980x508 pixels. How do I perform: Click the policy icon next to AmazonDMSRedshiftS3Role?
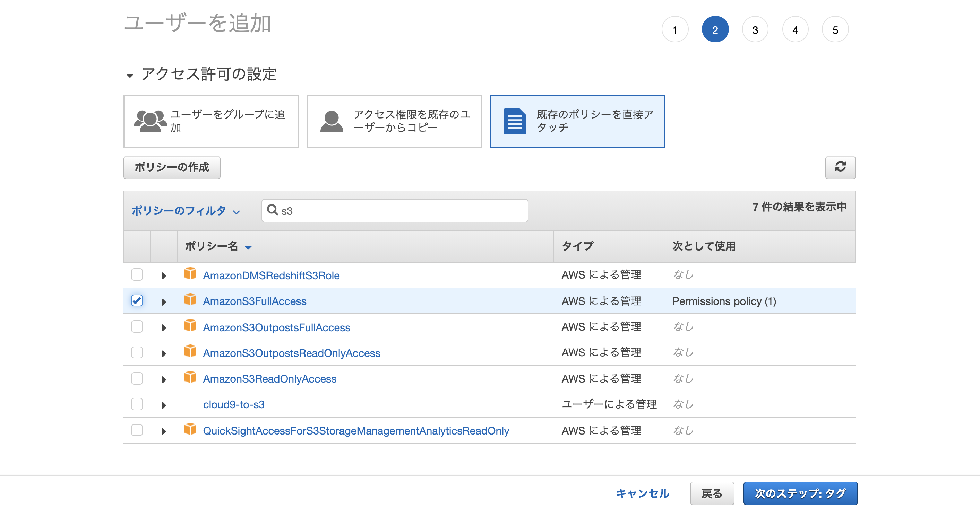[x=190, y=273]
